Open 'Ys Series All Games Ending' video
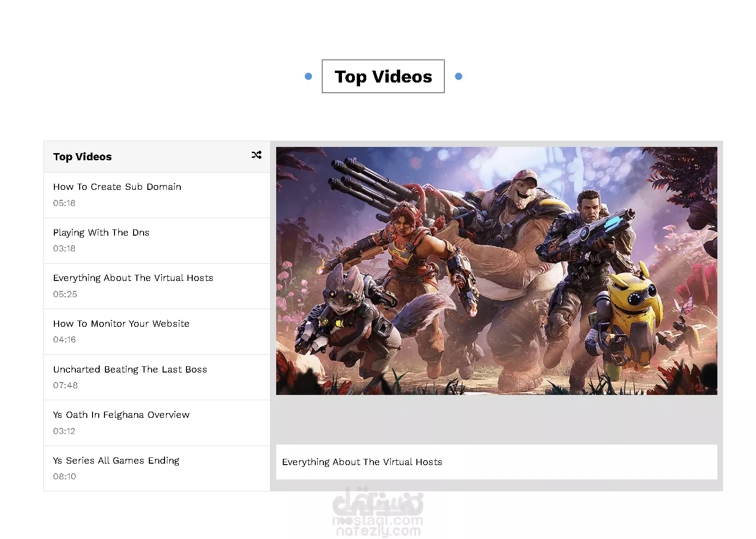The height and width of the screenshot is (539, 756). (x=157, y=468)
